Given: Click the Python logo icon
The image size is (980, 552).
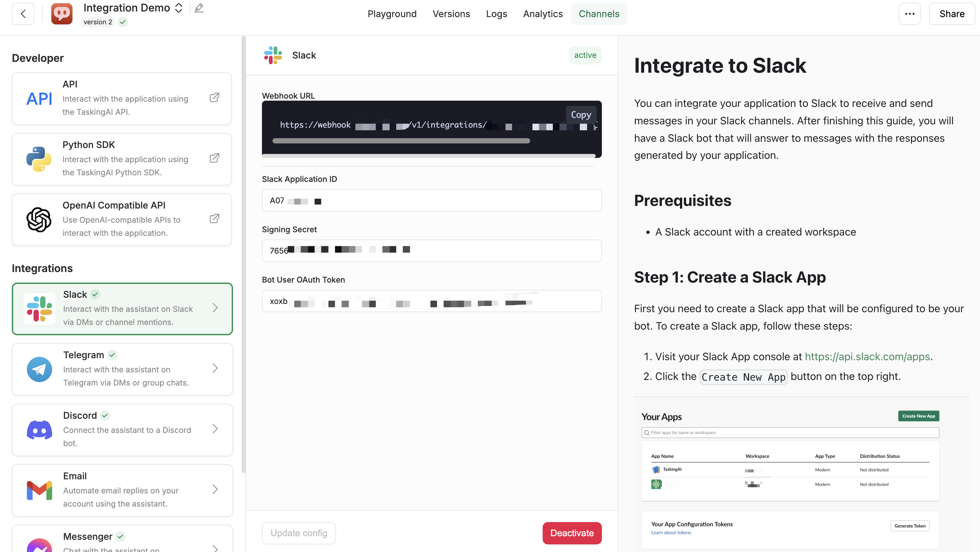Looking at the screenshot, I should (39, 159).
